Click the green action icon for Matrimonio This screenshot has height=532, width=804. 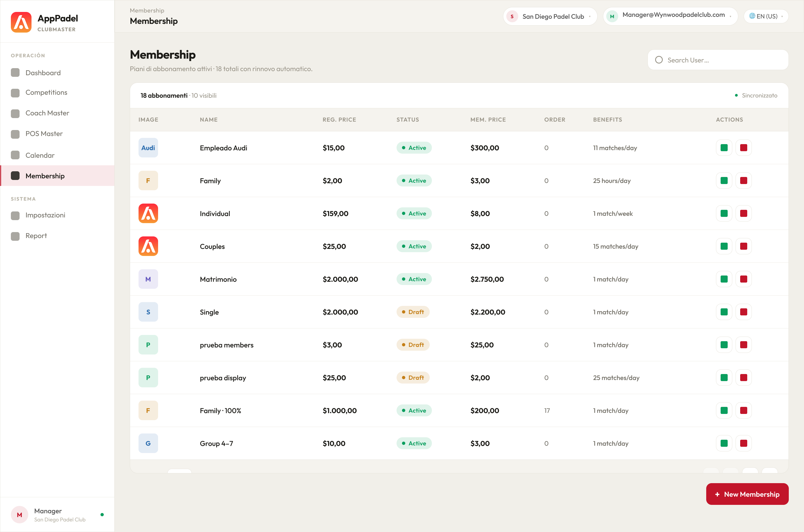point(724,279)
